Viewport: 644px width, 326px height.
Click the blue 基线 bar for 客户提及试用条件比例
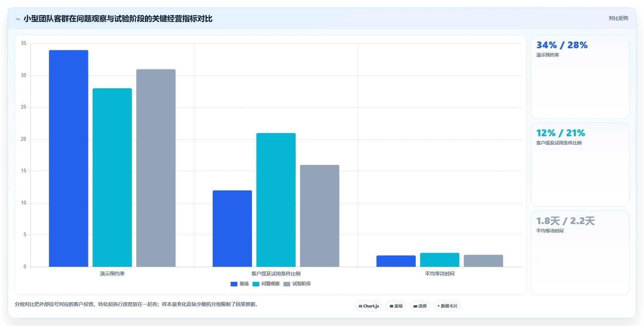click(232, 229)
